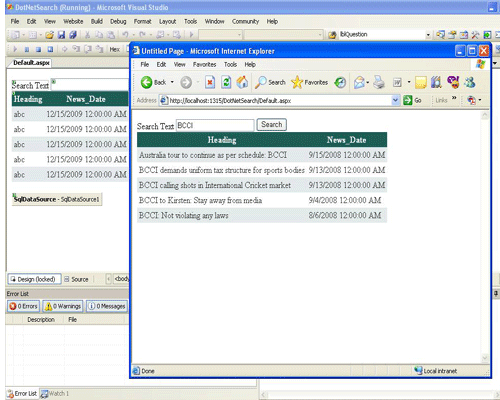Open the Tools menu in Internet Explorer
This screenshot has height=400, width=500.
pos(230,64)
